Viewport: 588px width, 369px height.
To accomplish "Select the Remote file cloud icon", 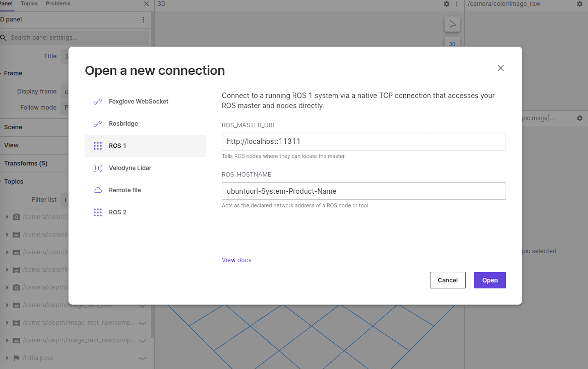I will point(98,190).
